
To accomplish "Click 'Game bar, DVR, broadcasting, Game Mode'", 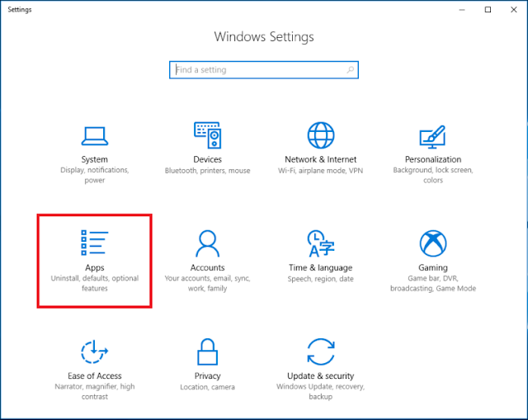I will 433,283.
